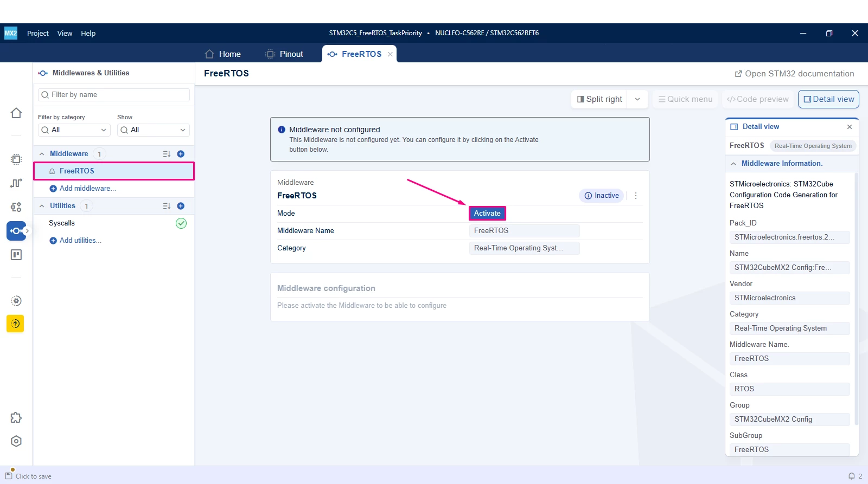Click the STM32CubeMX2 Config:Fre... Name value
Image resolution: width=868 pixels, height=484 pixels.
tap(789, 268)
